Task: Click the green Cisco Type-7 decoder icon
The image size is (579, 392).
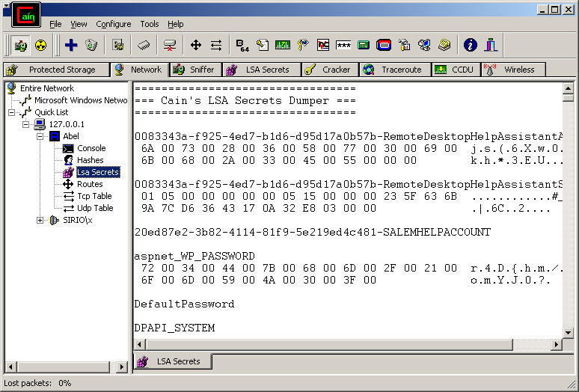Action: point(283,46)
